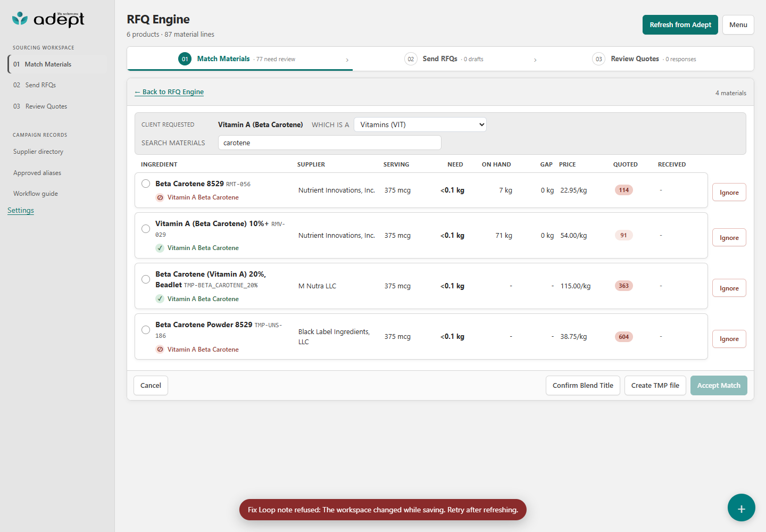Screen dimensions: 766x532
Task: Click the step 01 circle badge
Action: click(x=185, y=59)
